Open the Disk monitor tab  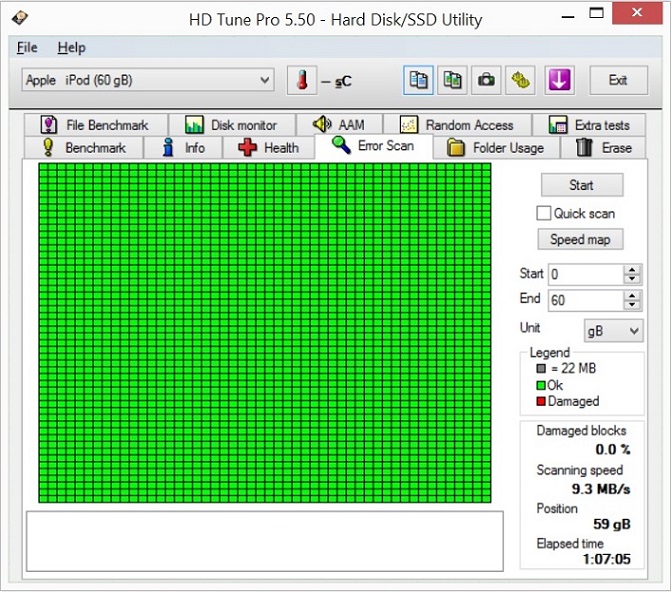[x=231, y=125]
